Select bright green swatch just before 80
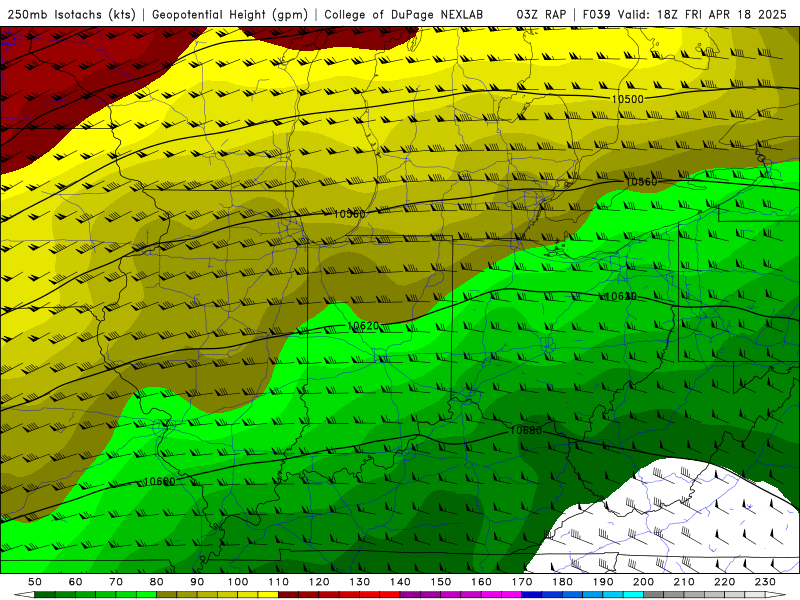 point(146,595)
